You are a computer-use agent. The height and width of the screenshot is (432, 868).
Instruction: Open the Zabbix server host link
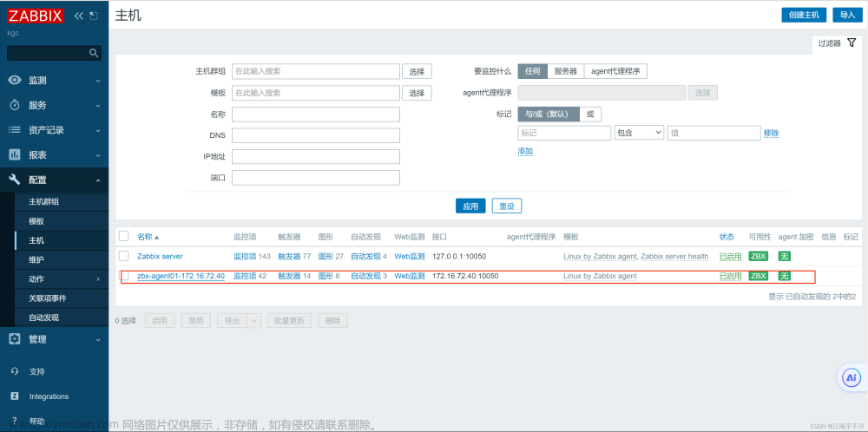160,256
